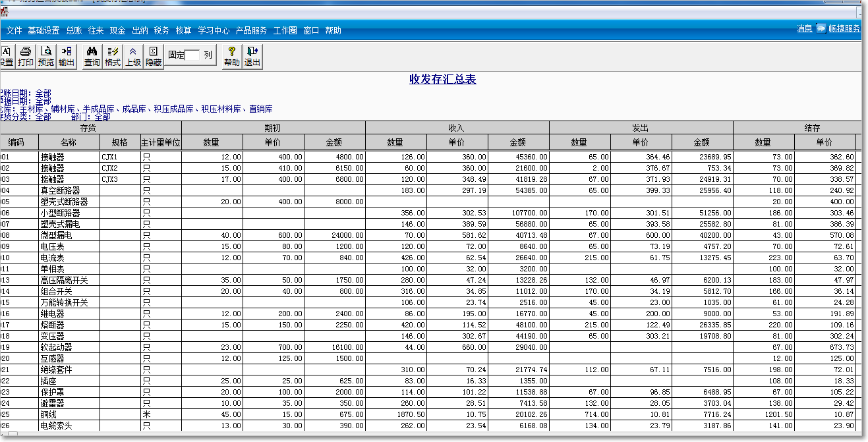868x442 pixels.
Task: Open the 文件 menu
Action: click(x=14, y=30)
